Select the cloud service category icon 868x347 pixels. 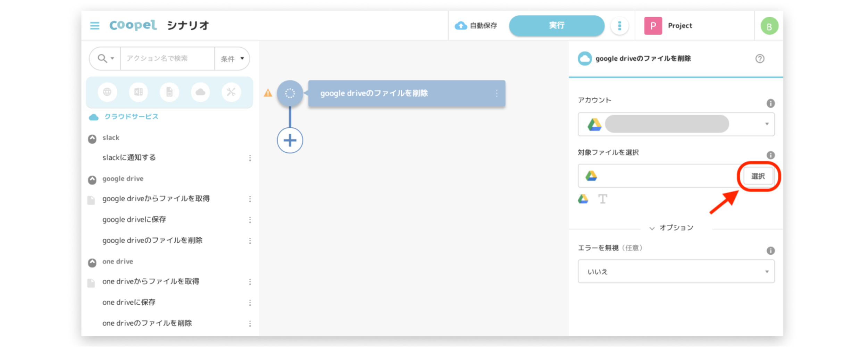click(200, 92)
